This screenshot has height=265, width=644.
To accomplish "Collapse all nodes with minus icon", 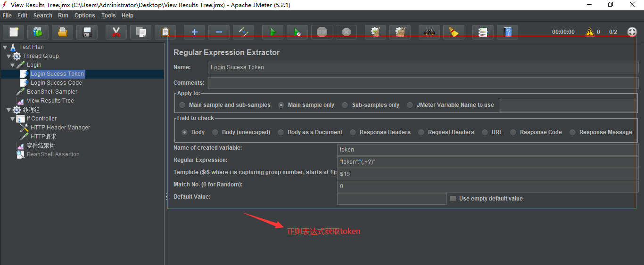I will [x=219, y=32].
